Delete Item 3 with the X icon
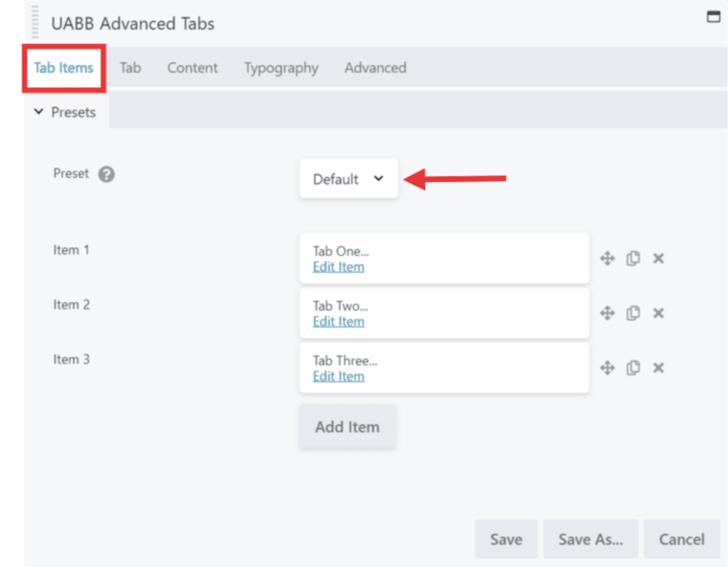Viewport: 728px width, 567px height. [x=658, y=368]
